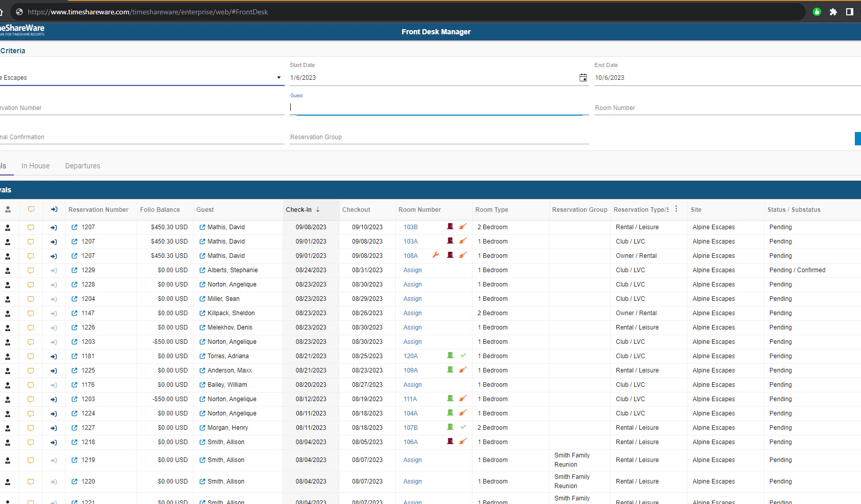Expand the resort selection dropdown arrow
Viewport: 861px width, 504px height.
coord(279,78)
